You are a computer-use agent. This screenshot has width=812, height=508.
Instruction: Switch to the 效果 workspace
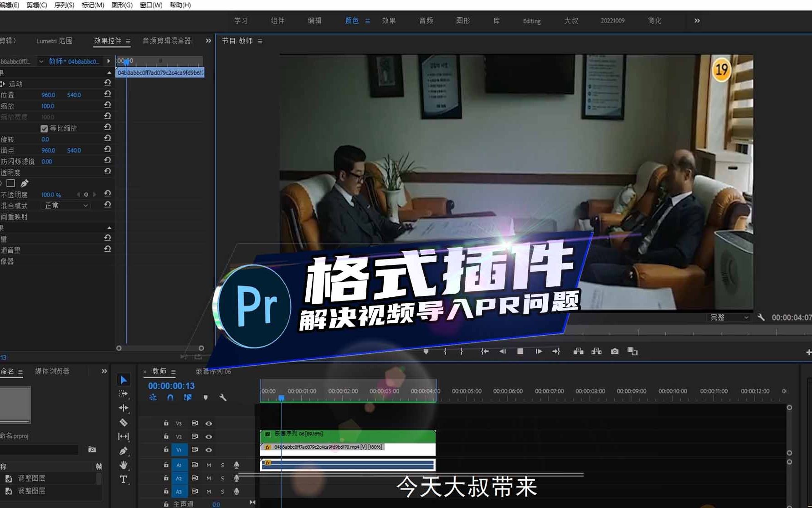point(389,21)
